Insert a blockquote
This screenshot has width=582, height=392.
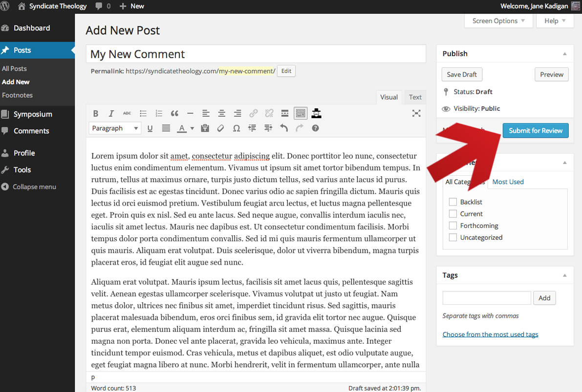[174, 113]
